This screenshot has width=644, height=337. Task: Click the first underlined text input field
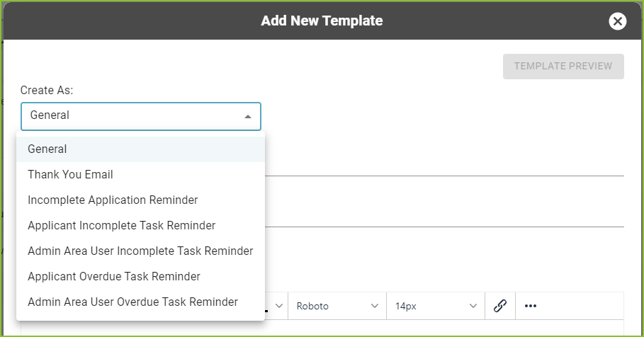[x=444, y=166]
